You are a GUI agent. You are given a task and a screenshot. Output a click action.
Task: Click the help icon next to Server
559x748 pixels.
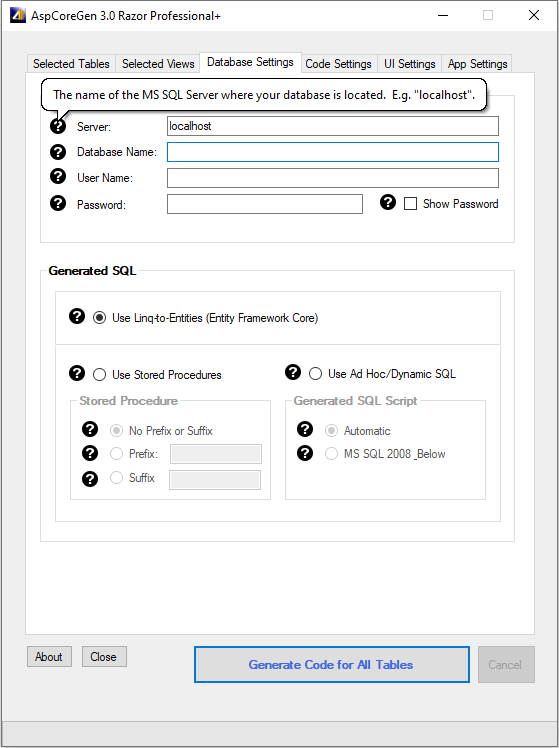click(x=58, y=126)
